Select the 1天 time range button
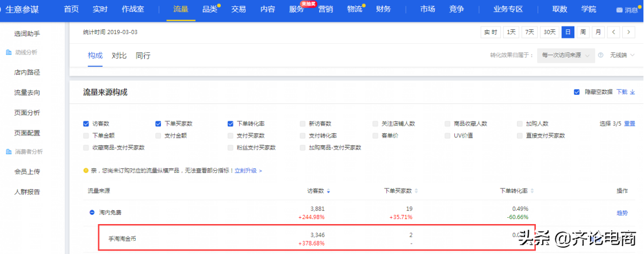 511,32
